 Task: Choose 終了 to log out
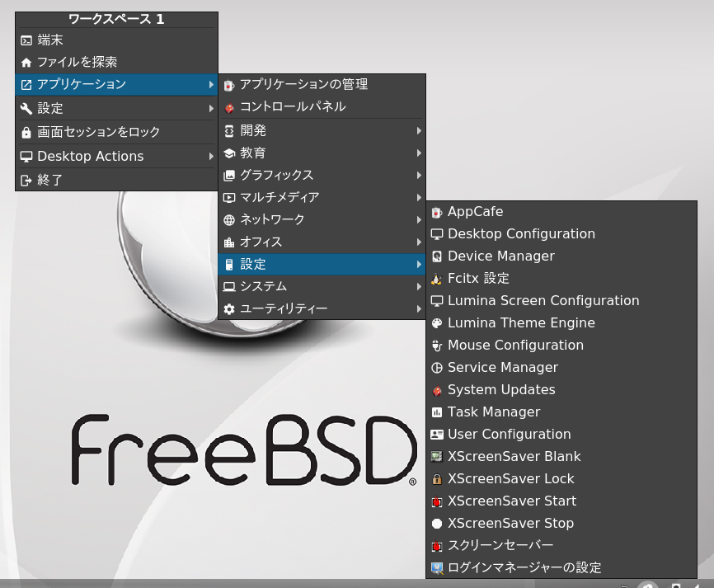tap(116, 180)
